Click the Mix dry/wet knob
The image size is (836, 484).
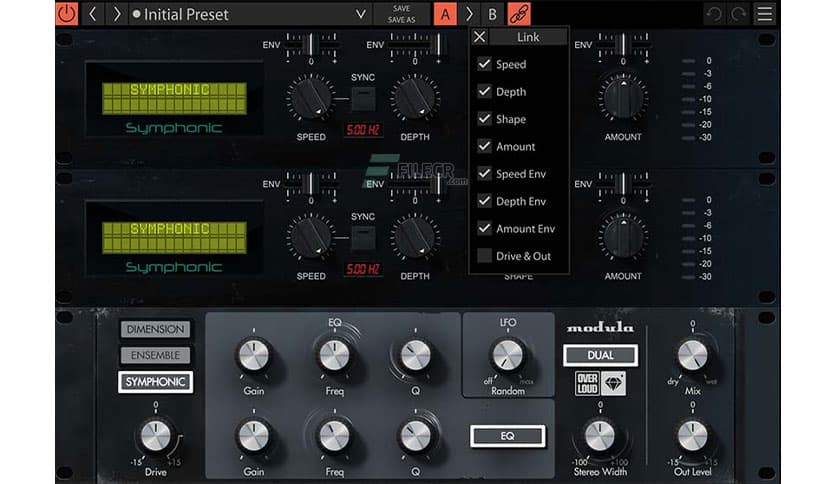point(692,356)
